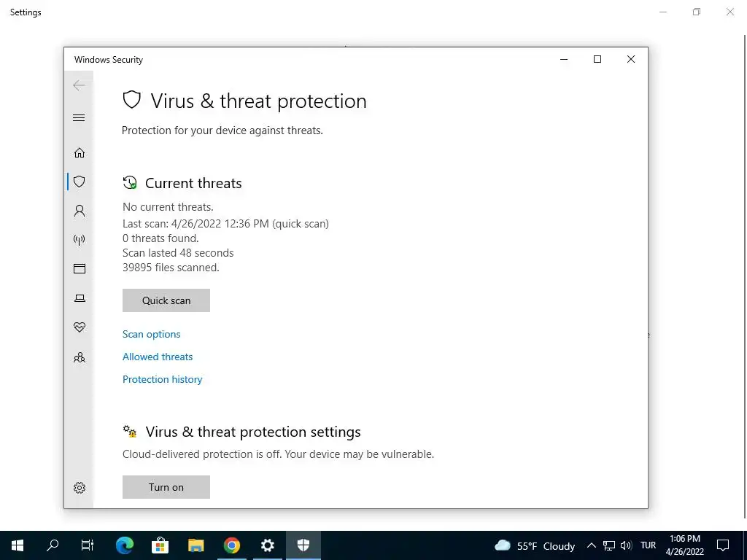
Task: View Protection history link
Action: pos(163,379)
